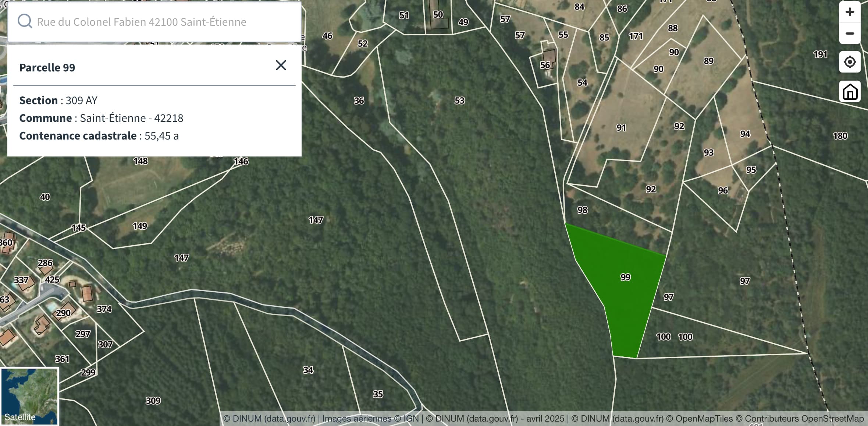Open the OpenMapTiles attribution link
The image size is (868, 426).
(704, 419)
